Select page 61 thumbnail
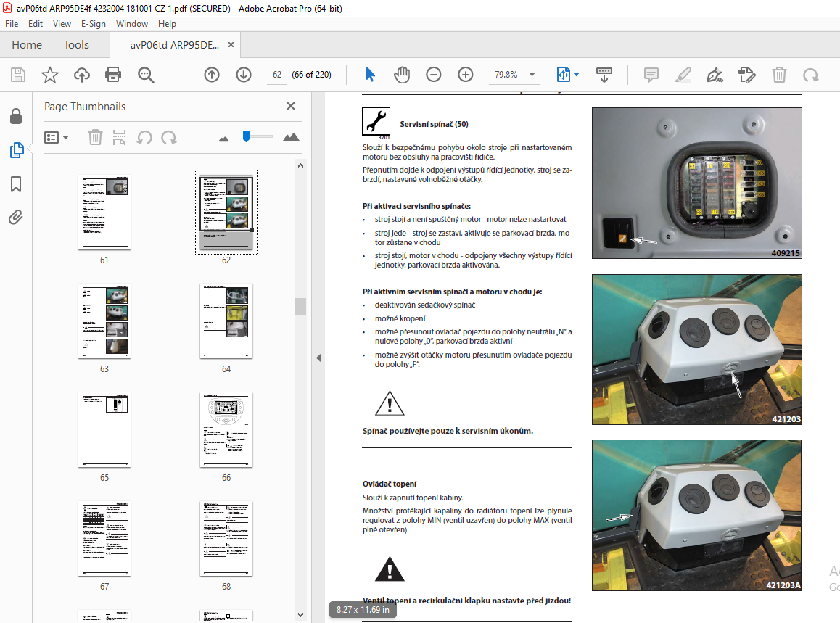Screen dimensions: 840x623 tap(104, 212)
